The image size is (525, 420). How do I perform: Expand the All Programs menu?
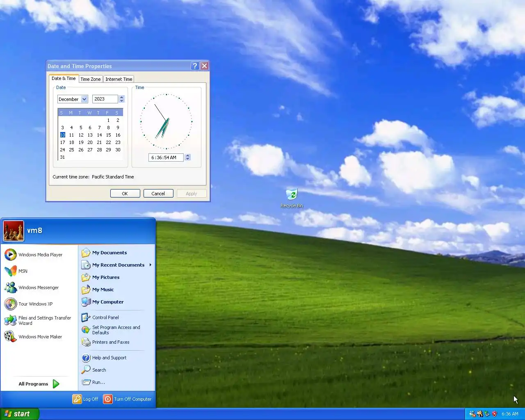tap(39, 384)
